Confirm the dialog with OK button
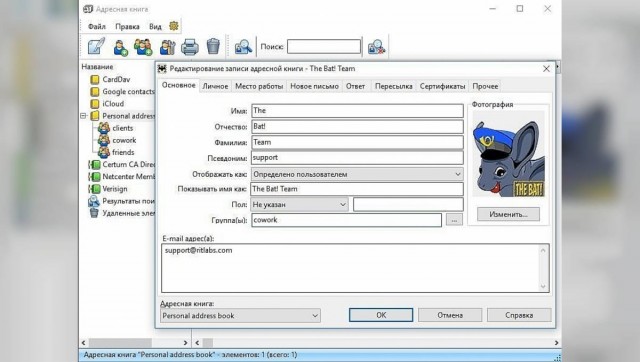The height and width of the screenshot is (362, 640). coord(381,315)
